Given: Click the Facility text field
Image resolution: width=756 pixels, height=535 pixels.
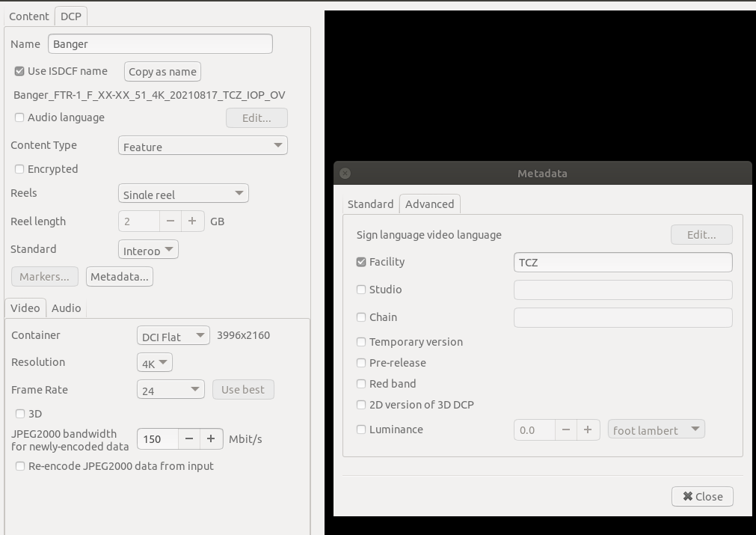Looking at the screenshot, I should point(622,263).
